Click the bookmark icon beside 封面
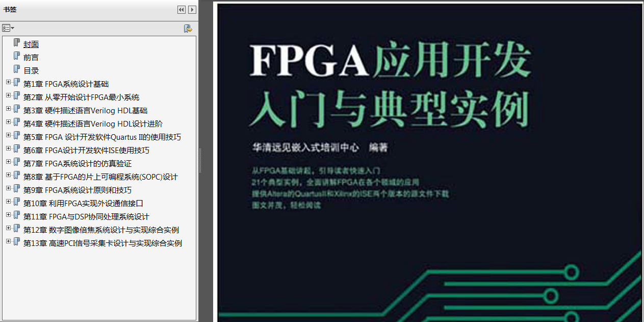Viewport: 644px width, 322px height. (x=17, y=43)
